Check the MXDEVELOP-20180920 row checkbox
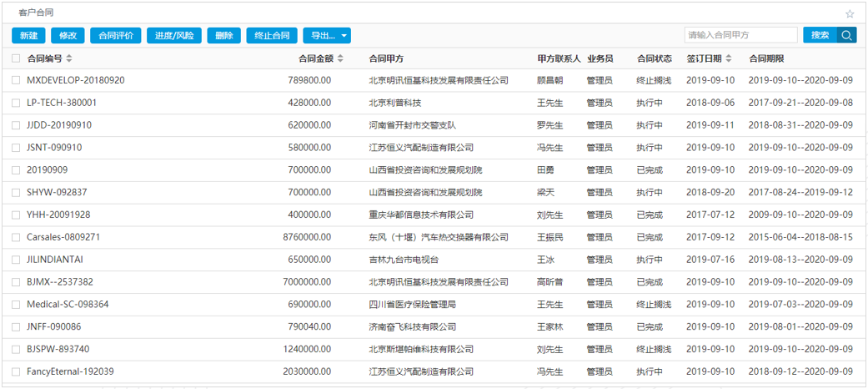This screenshot has height=389, width=868. pos(16,80)
